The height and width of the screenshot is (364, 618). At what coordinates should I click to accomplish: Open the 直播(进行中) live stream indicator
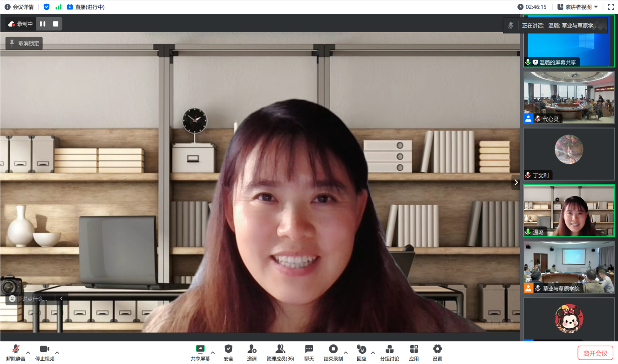(x=86, y=7)
